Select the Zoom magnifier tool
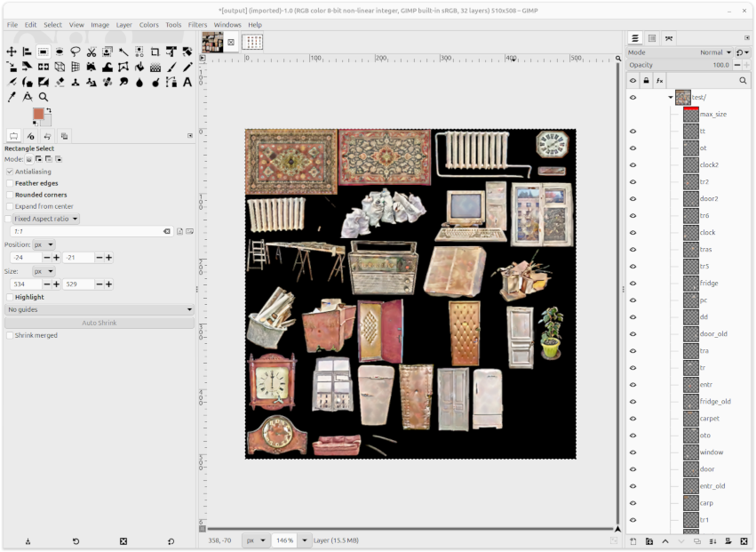756x552 pixels. pos(44,97)
